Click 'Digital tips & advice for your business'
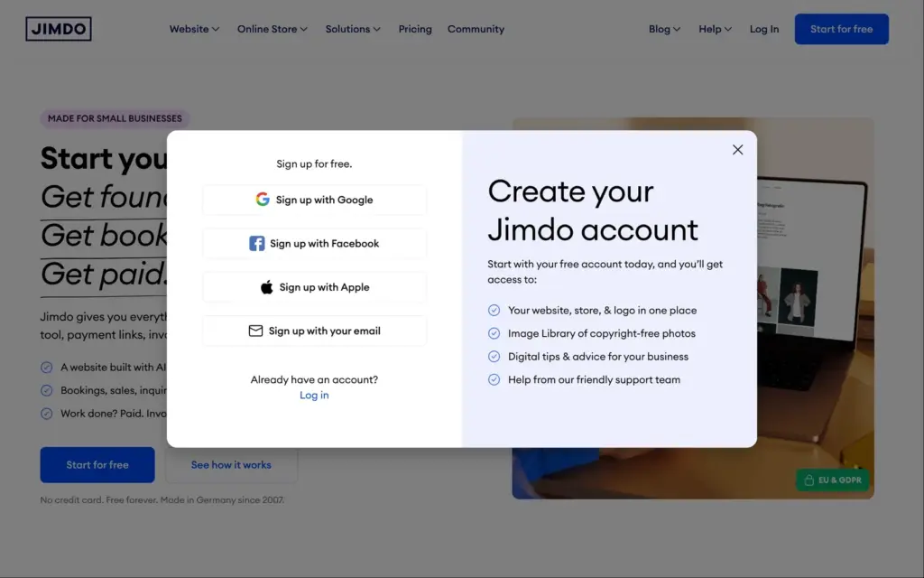Viewport: 924px width, 578px height. pos(598,356)
